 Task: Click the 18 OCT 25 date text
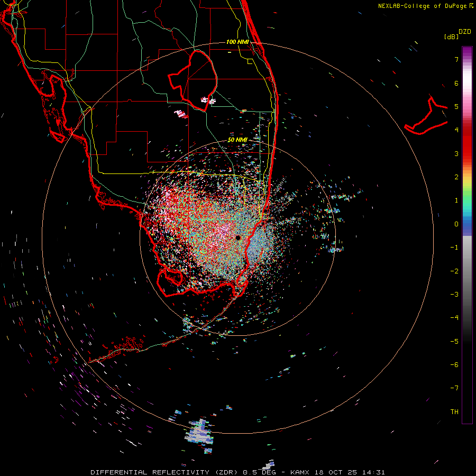pos(336,472)
